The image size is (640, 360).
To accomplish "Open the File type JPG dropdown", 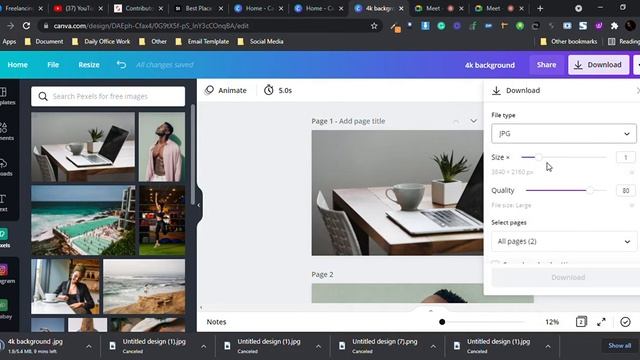I will (x=564, y=133).
